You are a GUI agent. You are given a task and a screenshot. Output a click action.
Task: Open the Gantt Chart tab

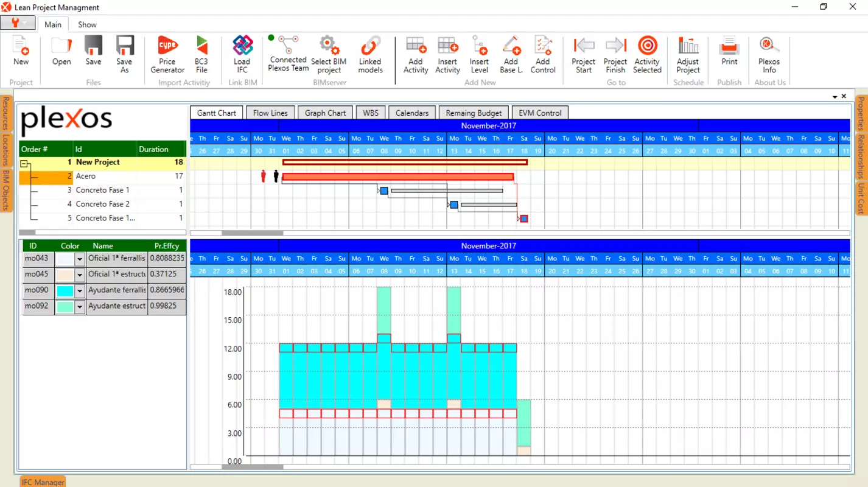(217, 113)
